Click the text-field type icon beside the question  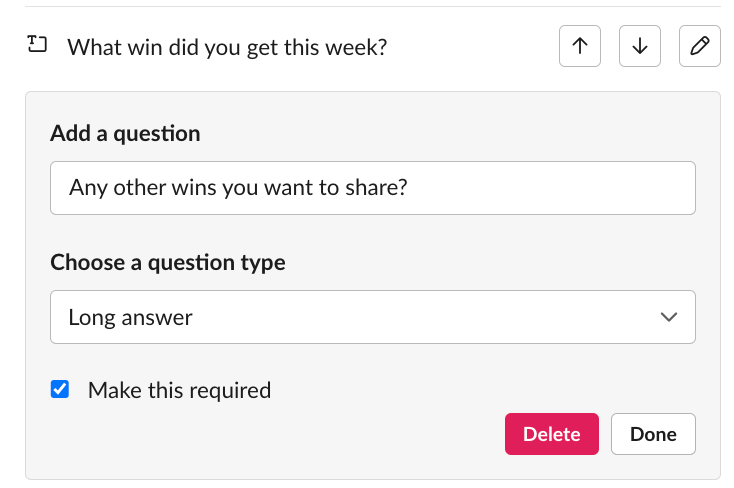37,44
